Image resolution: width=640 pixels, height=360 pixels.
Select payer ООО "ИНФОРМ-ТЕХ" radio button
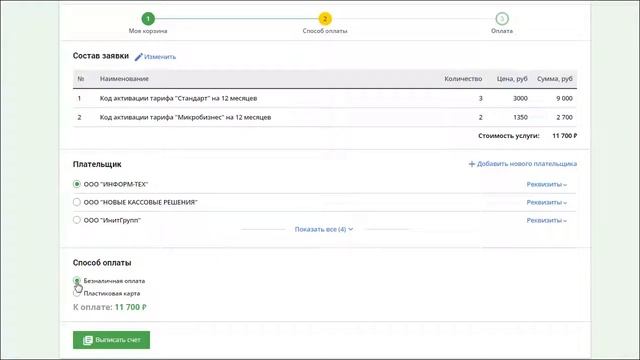[77, 184]
